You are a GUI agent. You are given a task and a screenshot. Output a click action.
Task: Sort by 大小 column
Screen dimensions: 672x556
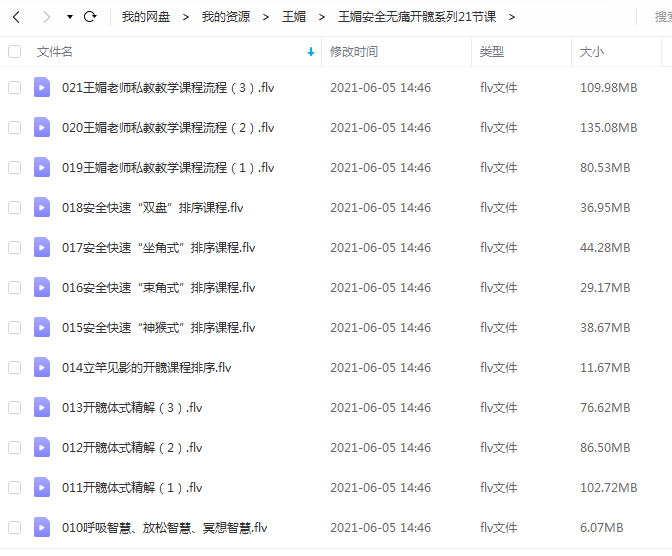click(591, 51)
